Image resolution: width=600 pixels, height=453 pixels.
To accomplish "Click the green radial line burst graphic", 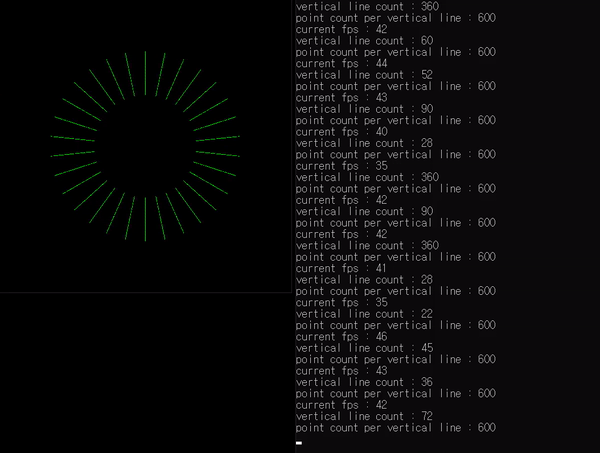I will [145, 146].
